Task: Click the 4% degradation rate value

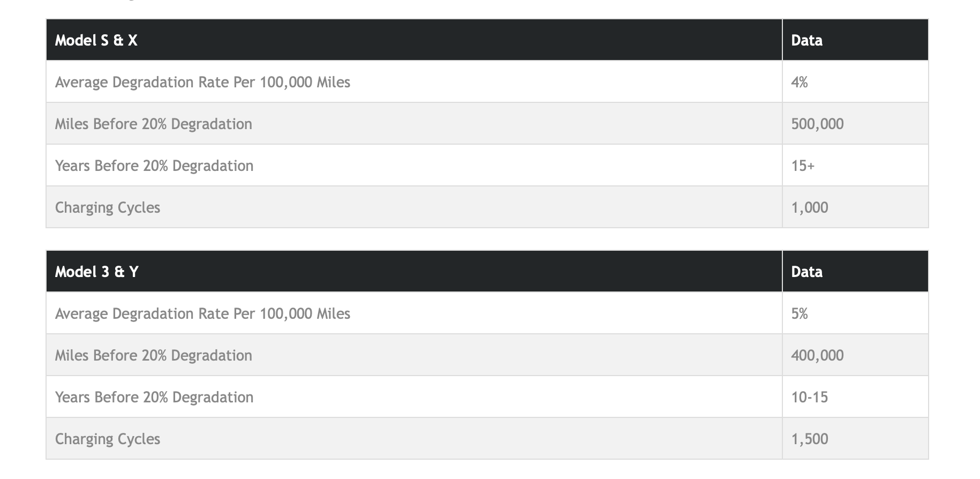Action: click(799, 83)
